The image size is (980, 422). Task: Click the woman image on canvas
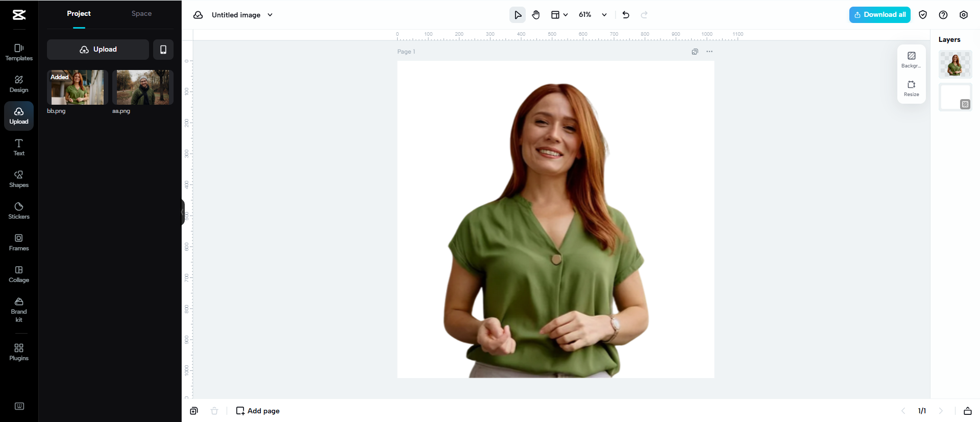546,230
